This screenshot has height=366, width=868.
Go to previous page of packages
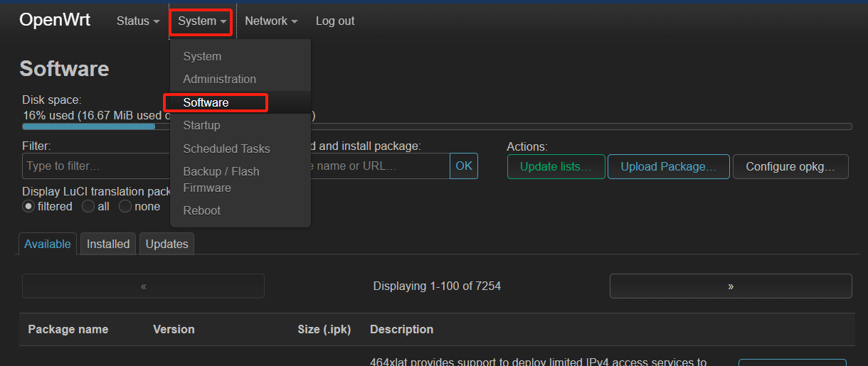tap(143, 286)
